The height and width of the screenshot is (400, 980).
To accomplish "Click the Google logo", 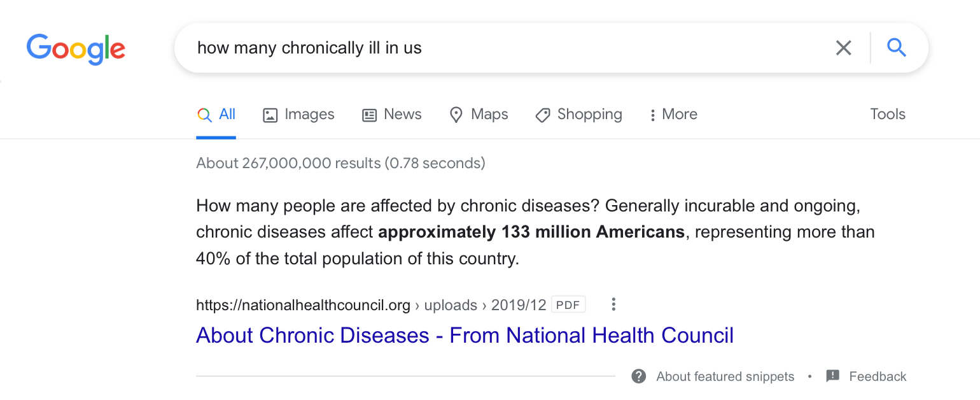I will 76,48.
